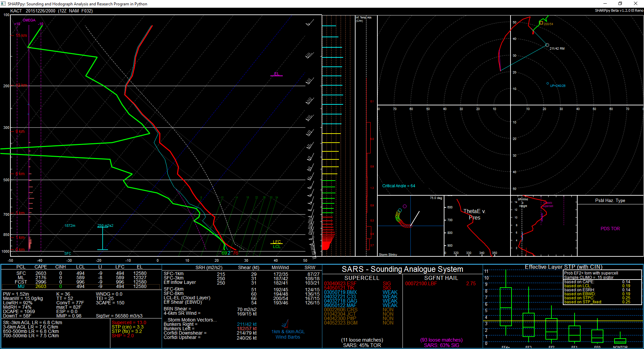
Task: Click the cyan effective inflow layer bracket
Action: tap(102, 238)
